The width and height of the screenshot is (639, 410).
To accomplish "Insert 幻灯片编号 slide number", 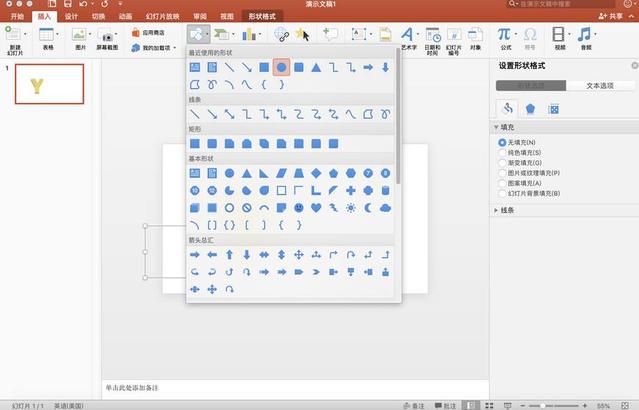I will pos(454,41).
